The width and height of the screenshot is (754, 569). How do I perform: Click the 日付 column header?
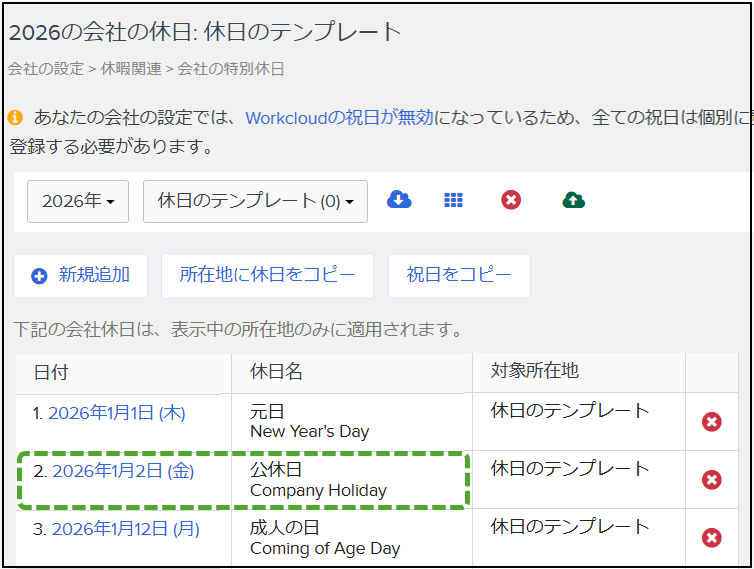51,372
